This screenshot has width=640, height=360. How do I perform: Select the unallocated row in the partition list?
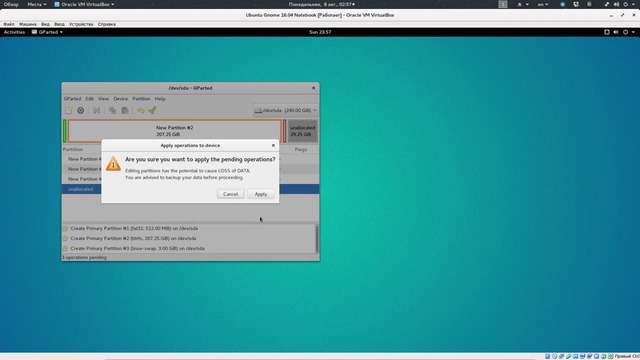pyautogui.click(x=190, y=189)
